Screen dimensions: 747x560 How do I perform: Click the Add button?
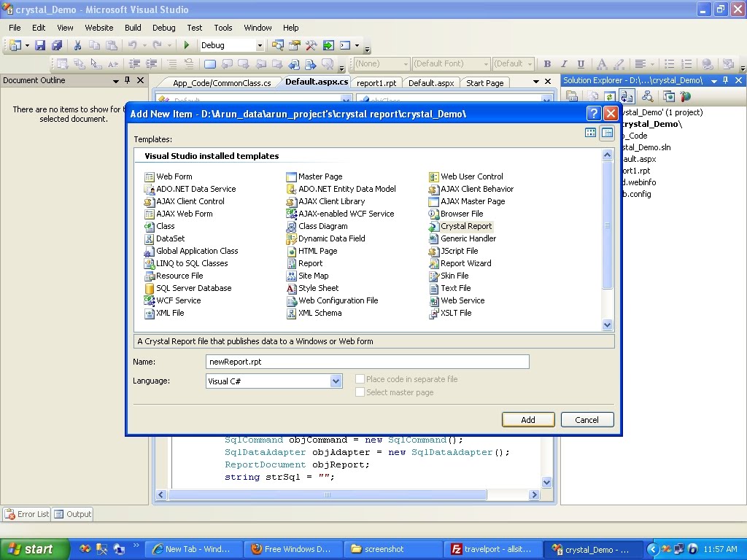pos(527,419)
